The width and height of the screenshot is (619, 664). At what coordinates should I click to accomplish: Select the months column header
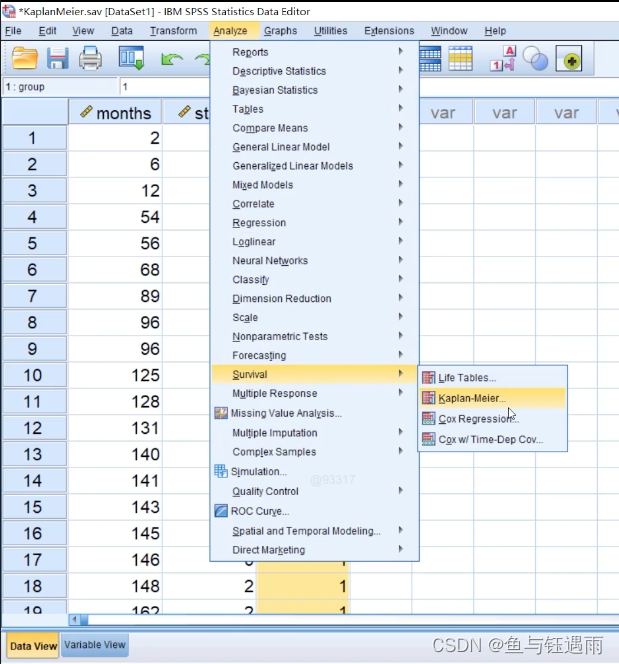click(x=115, y=112)
